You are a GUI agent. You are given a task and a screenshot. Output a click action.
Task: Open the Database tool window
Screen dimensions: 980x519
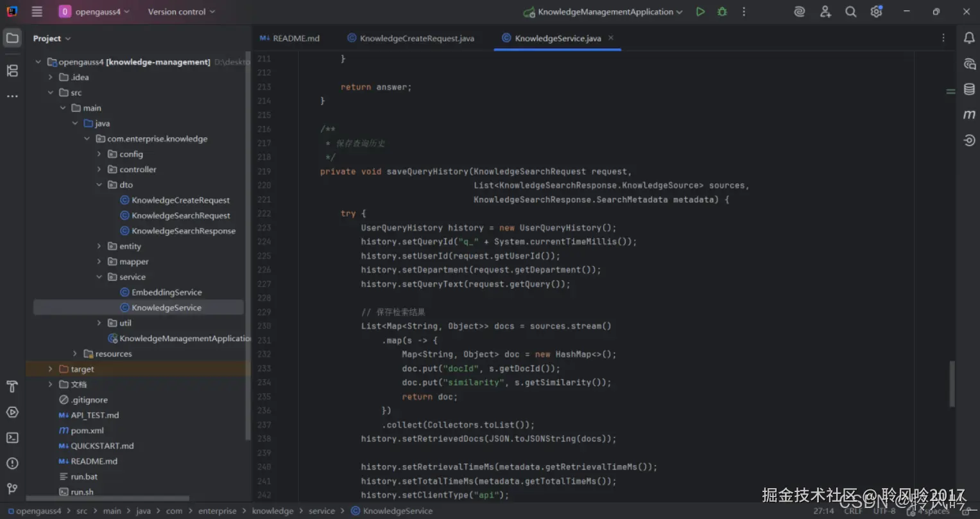coord(969,89)
